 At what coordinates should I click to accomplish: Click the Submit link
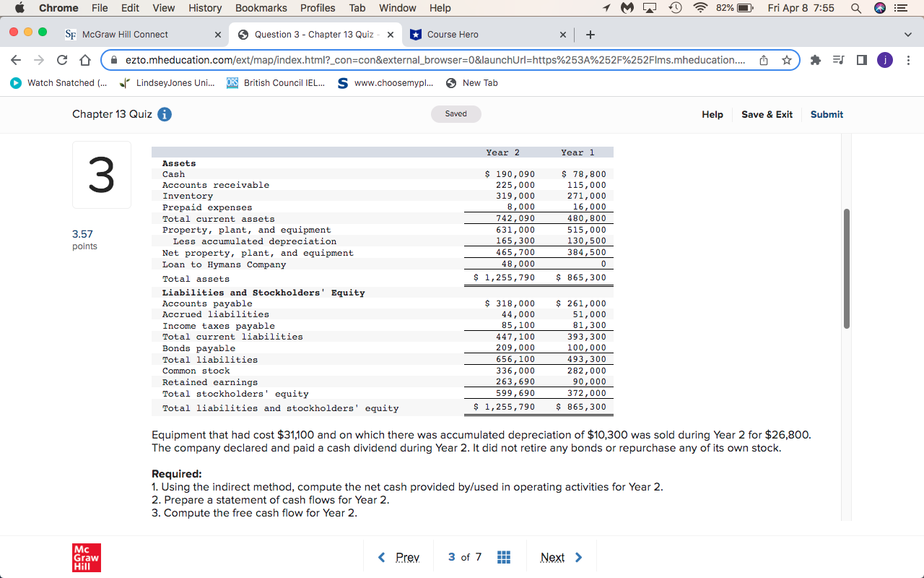827,114
